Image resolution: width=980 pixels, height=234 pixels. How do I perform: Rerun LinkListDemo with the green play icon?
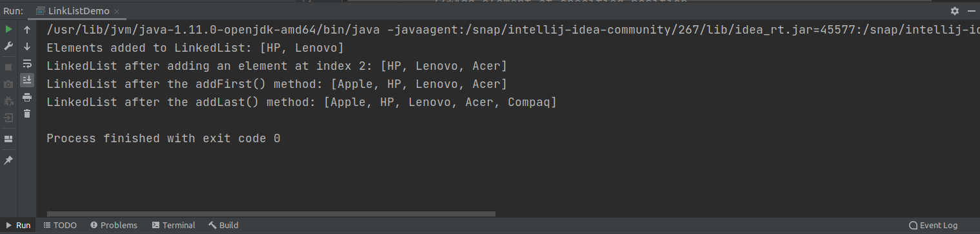(8, 30)
